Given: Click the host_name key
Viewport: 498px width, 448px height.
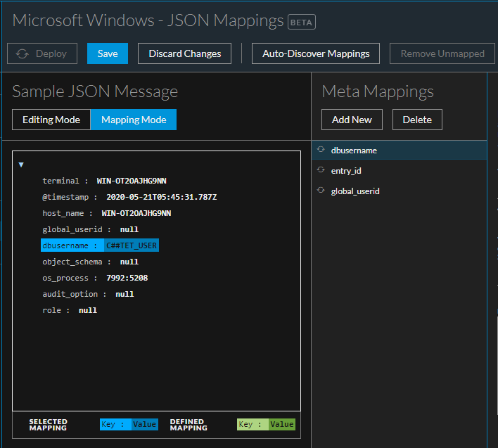Looking at the screenshot, I should [63, 213].
